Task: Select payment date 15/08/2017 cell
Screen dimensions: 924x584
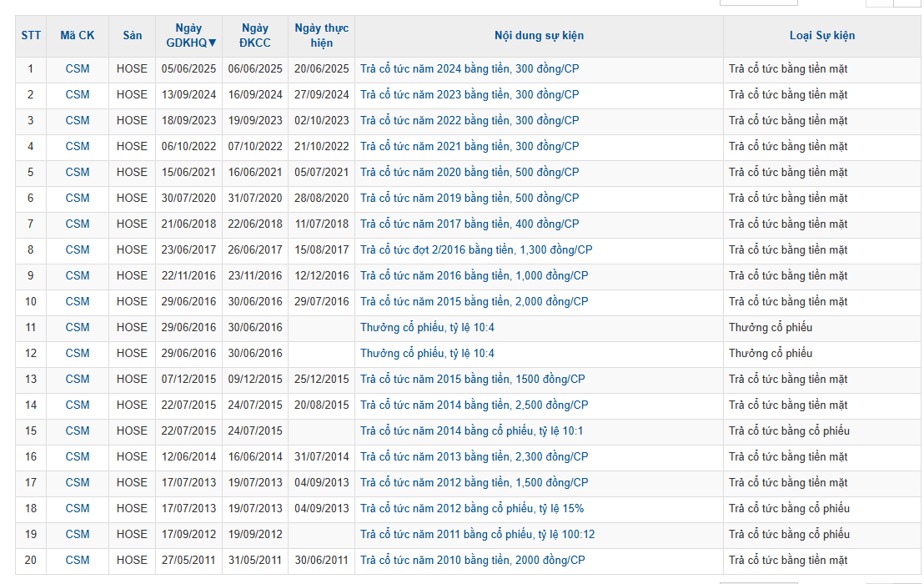Action: [x=322, y=250]
